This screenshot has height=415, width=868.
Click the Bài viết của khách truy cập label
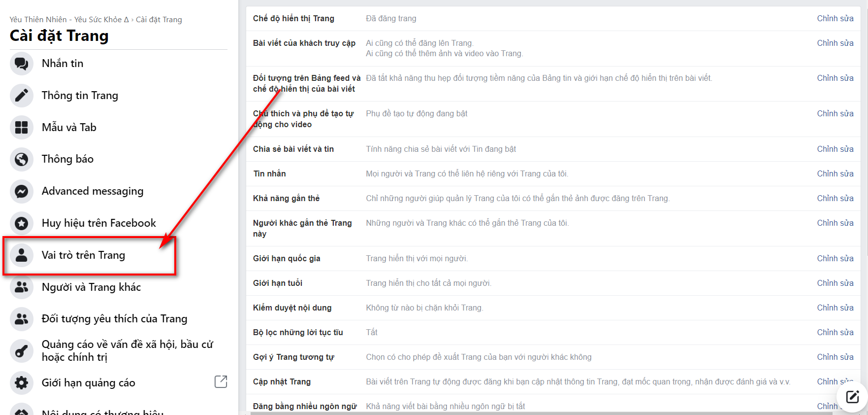point(304,43)
